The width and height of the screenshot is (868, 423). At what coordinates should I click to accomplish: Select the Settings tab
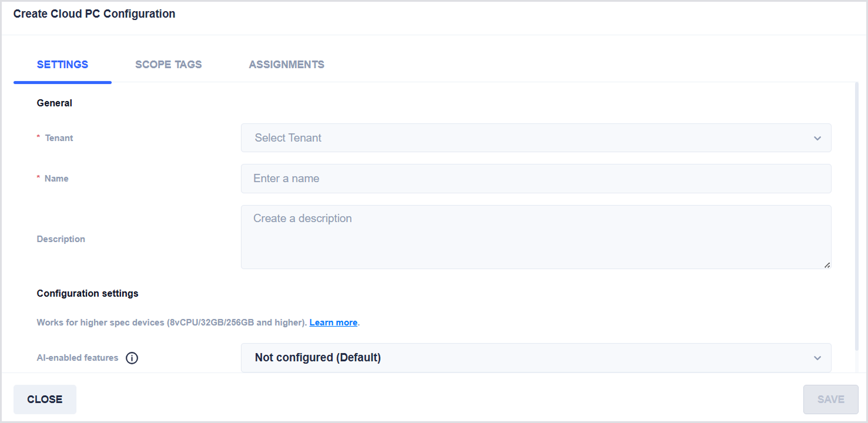[x=62, y=65]
